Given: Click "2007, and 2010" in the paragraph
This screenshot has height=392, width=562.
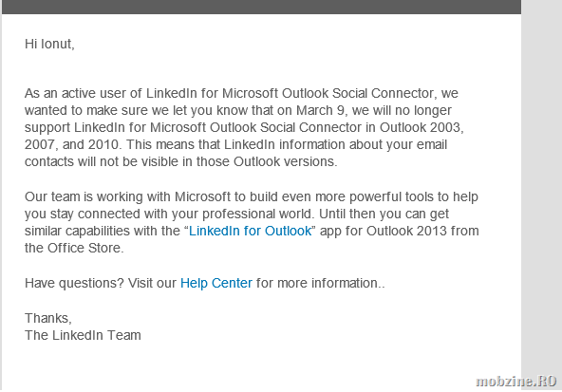Looking at the screenshot, I should coord(72,145).
